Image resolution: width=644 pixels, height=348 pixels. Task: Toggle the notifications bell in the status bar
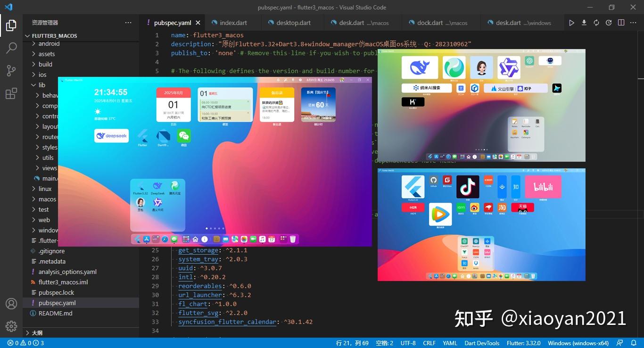[634, 343]
